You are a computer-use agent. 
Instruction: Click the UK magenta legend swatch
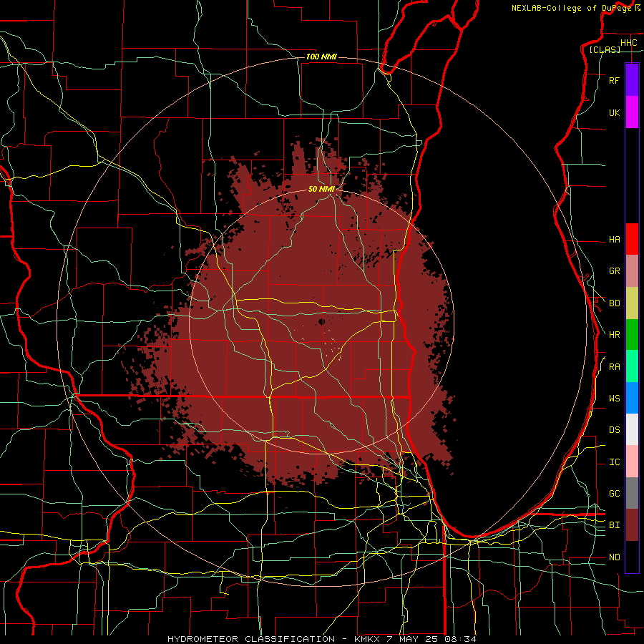pos(632,112)
